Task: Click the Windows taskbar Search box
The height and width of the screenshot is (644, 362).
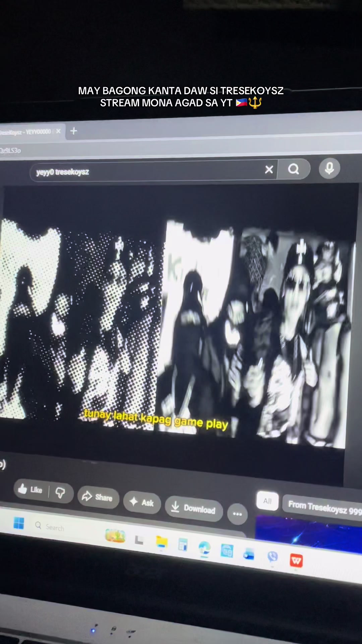Action: click(x=50, y=527)
